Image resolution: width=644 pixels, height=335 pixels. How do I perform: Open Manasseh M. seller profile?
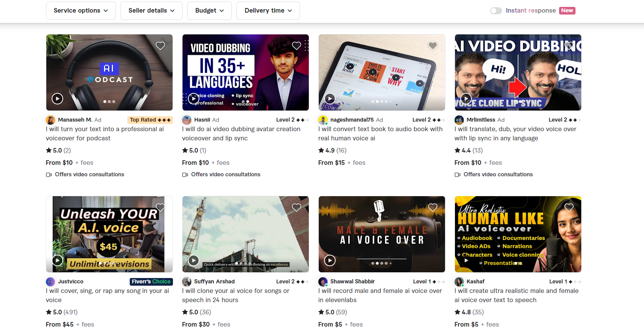point(75,120)
